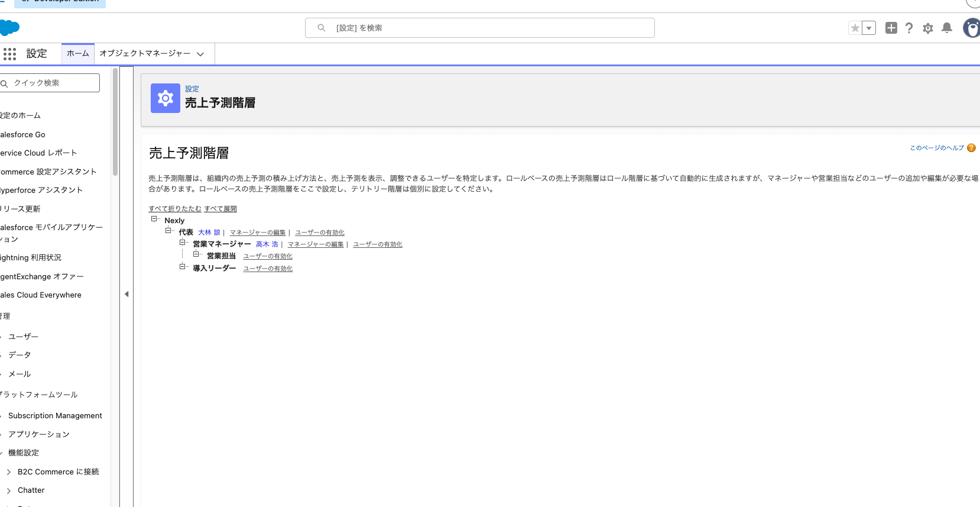Click ユーザーの有効化 in the 営業担当 row
Viewport: 980px width, 507px height.
point(268,256)
